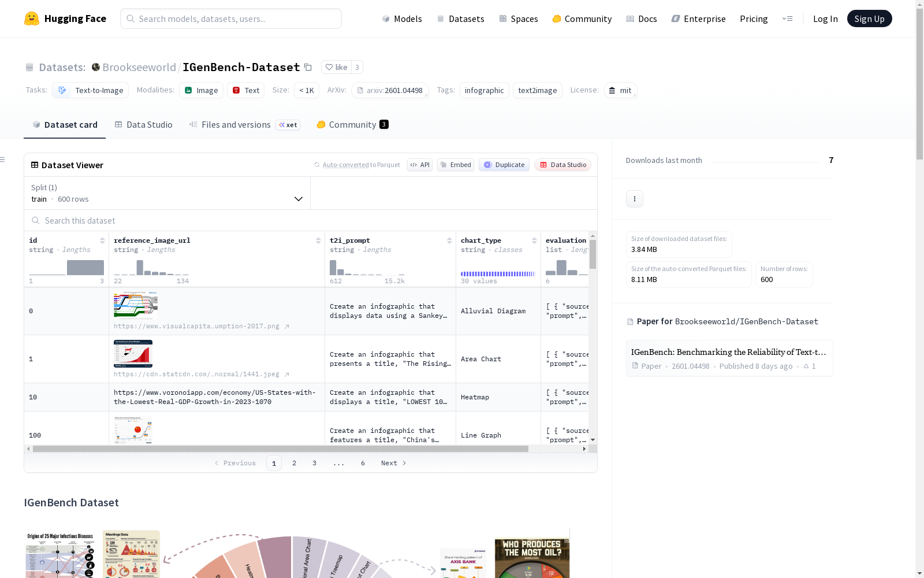Open the mit license tag
Image resolution: width=924 pixels, height=578 pixels.
point(620,90)
